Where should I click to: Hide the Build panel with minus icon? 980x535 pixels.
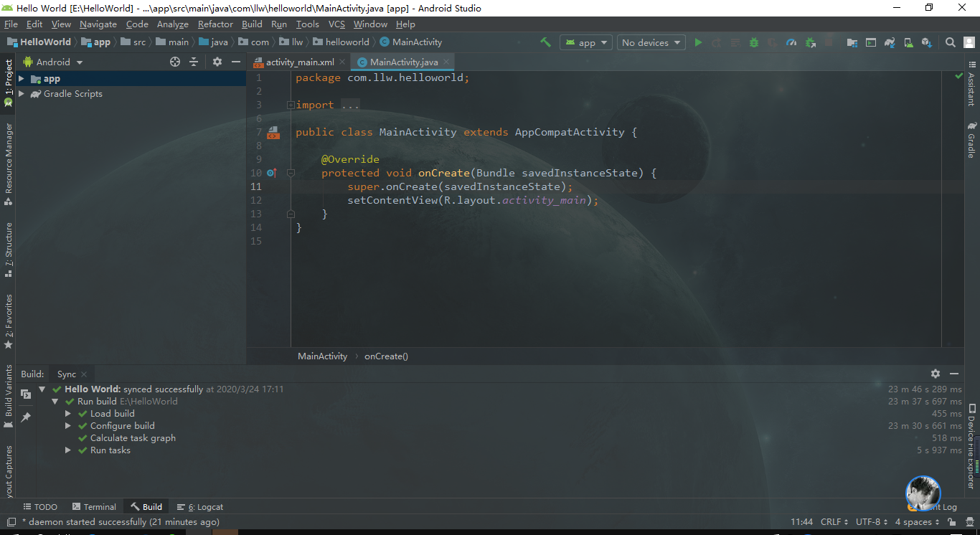point(954,374)
